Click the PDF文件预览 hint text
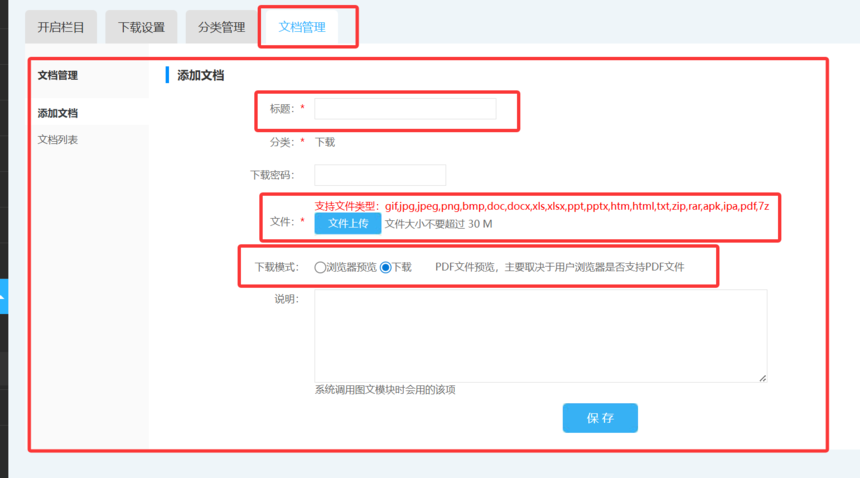 [559, 267]
